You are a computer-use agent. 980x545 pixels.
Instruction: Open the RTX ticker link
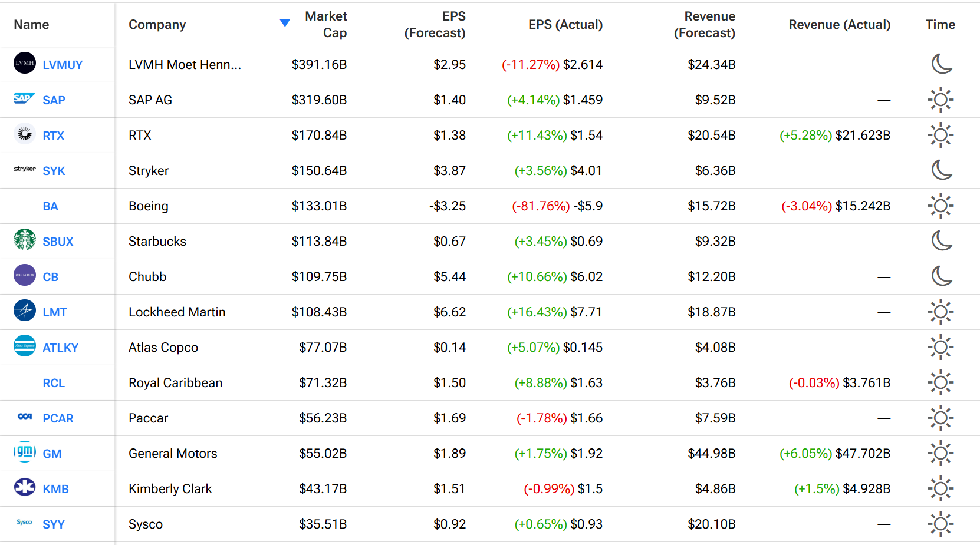(53, 136)
